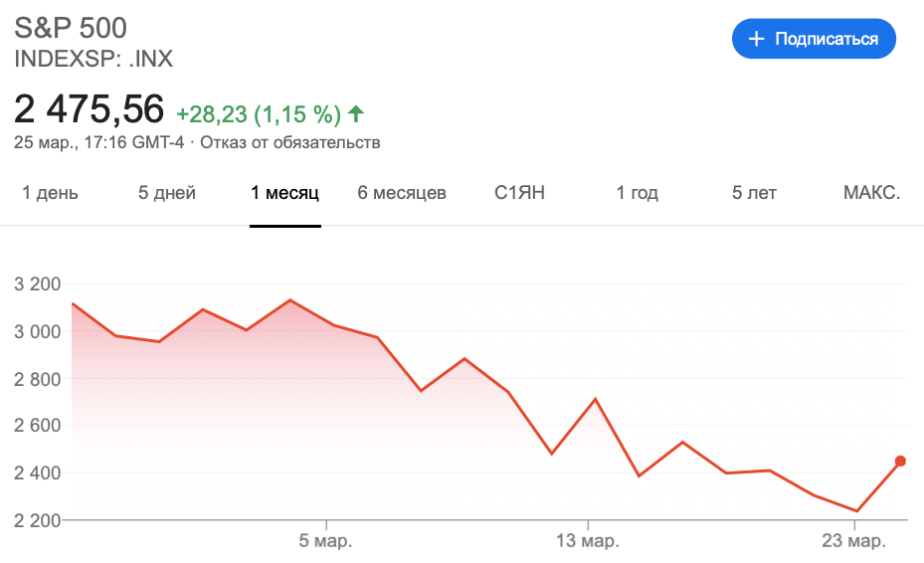Open the 1 год tab
This screenshot has width=924, height=563.
click(637, 193)
